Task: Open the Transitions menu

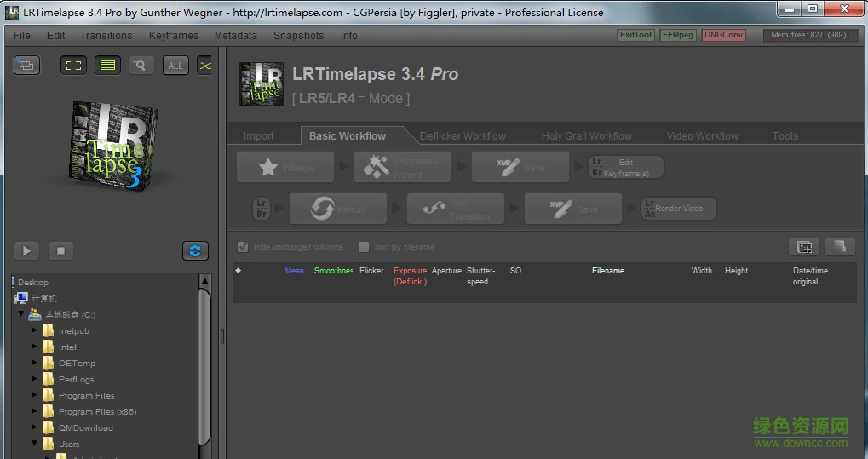Action: coord(106,36)
